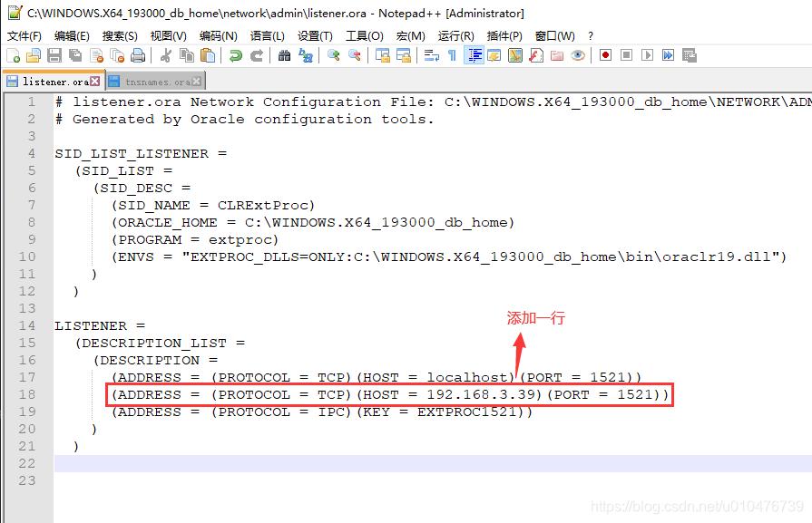The height and width of the screenshot is (523, 812).
Task: Toggle synchronized vertical scrolling icon
Action: 383,55
